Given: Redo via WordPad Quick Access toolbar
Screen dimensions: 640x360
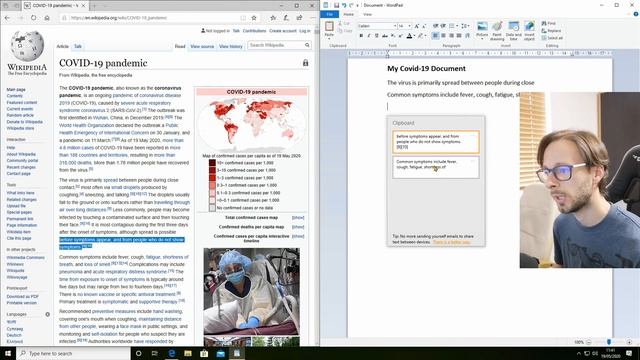Looking at the screenshot, I should pos(351,5).
